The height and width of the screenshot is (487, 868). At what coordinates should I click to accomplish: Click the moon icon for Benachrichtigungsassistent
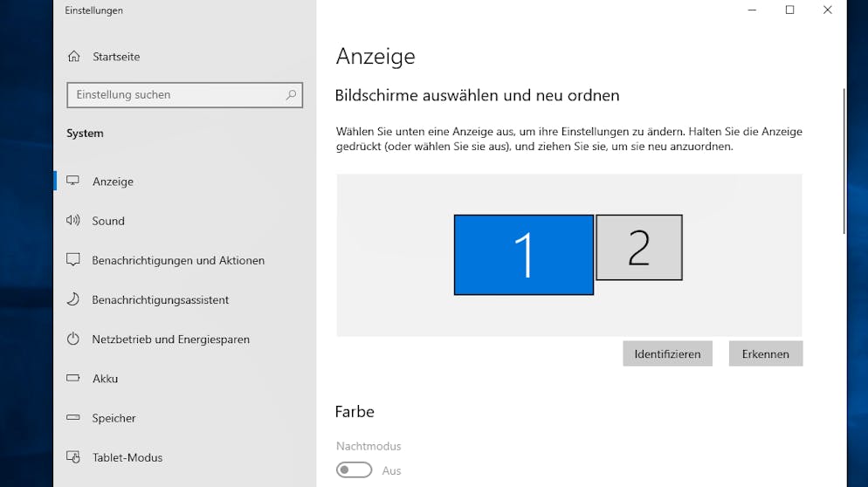click(73, 299)
